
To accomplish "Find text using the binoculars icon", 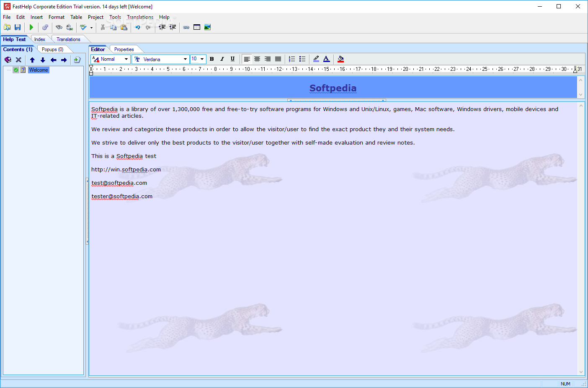I will click(x=59, y=27).
